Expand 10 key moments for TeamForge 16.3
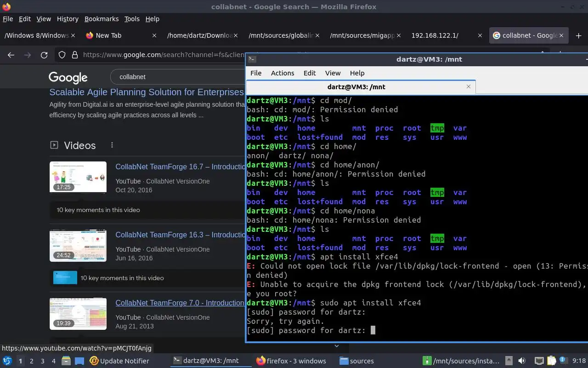The width and height of the screenshot is (588, 368). coord(122,278)
